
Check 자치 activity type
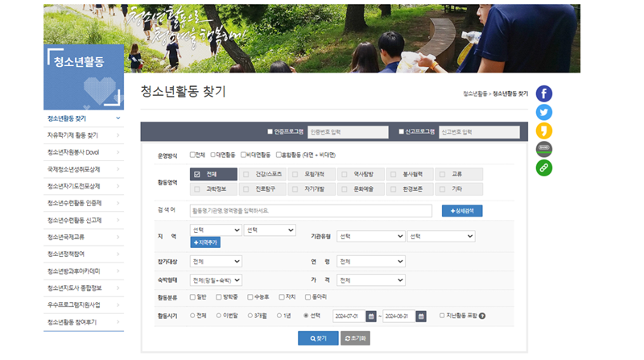[x=281, y=296]
